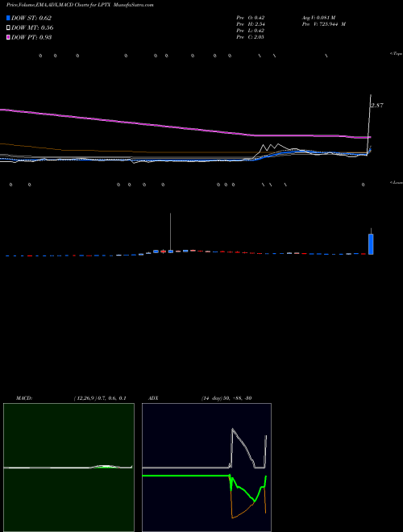Click the MACD (12,26,9) values text
403x532 pixels.
tap(100, 398)
